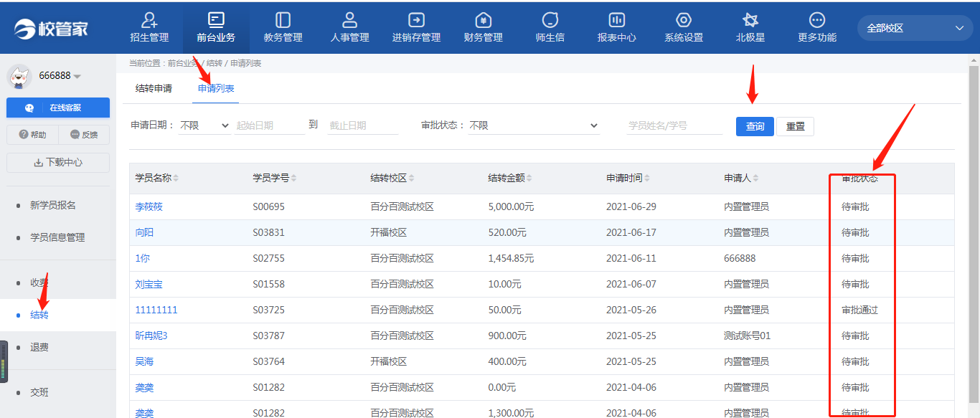Viewport: 980px width, 418px height.
Task: Open 下载中心 button
Action: (x=58, y=163)
